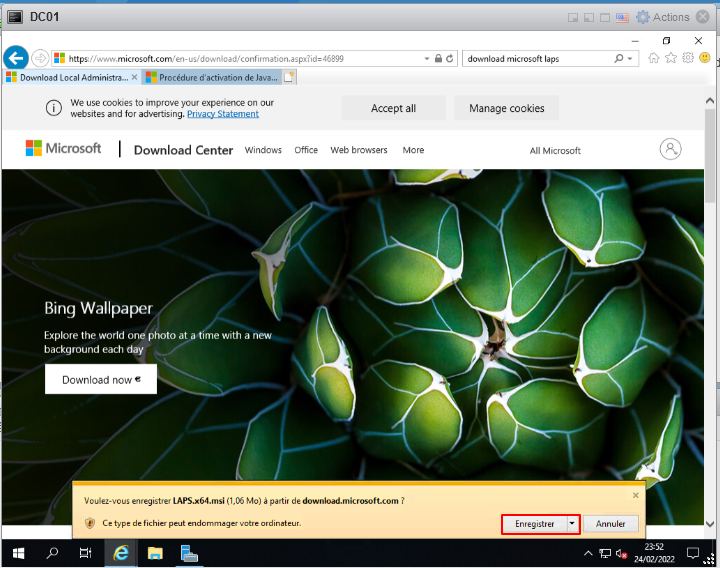The width and height of the screenshot is (720, 568).
Task: Open favorites via the star icon
Action: pos(670,58)
